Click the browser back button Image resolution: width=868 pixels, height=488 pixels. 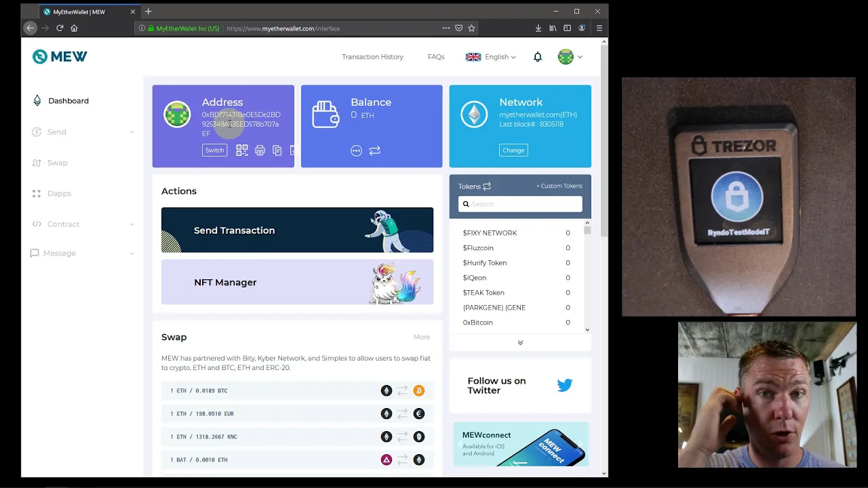[30, 28]
